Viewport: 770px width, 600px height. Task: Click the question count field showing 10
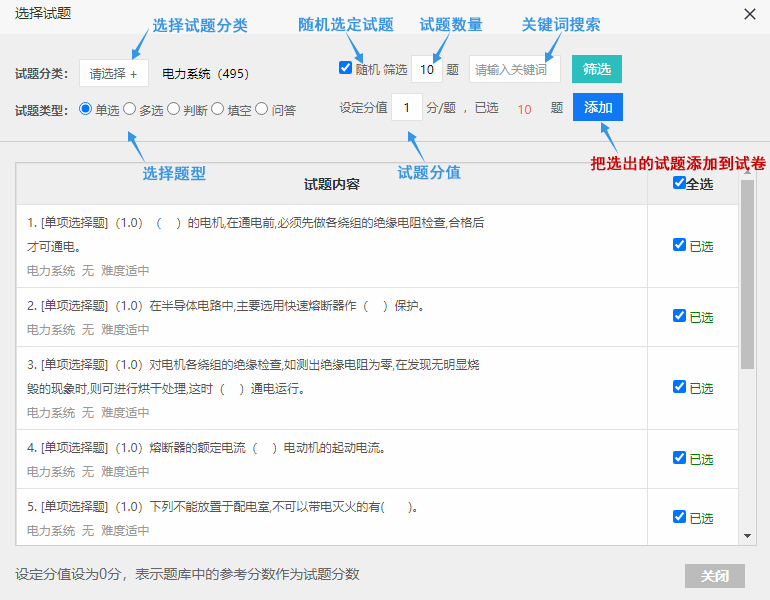(x=427, y=69)
